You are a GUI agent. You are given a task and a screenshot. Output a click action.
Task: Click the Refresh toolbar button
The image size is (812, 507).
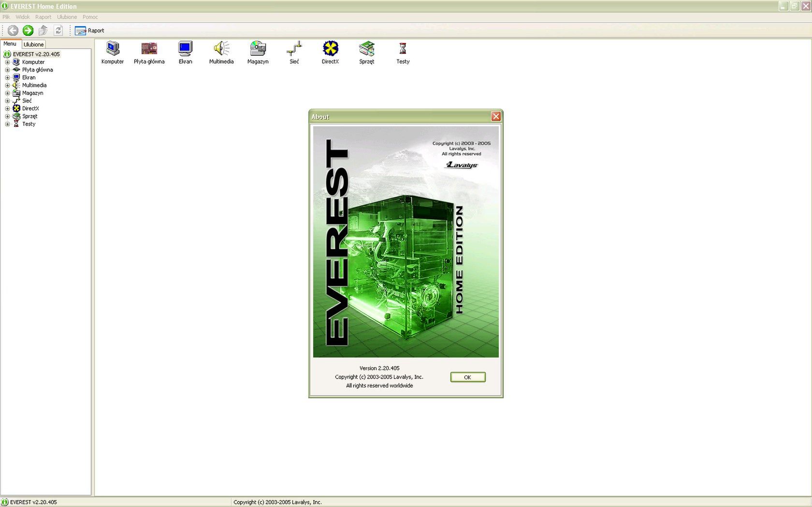[x=58, y=30]
